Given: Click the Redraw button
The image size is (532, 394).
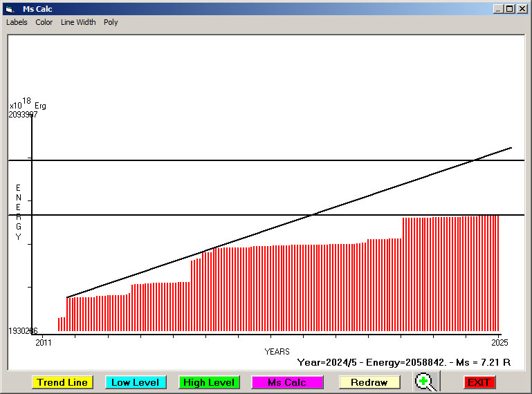Looking at the screenshot, I should [369, 382].
